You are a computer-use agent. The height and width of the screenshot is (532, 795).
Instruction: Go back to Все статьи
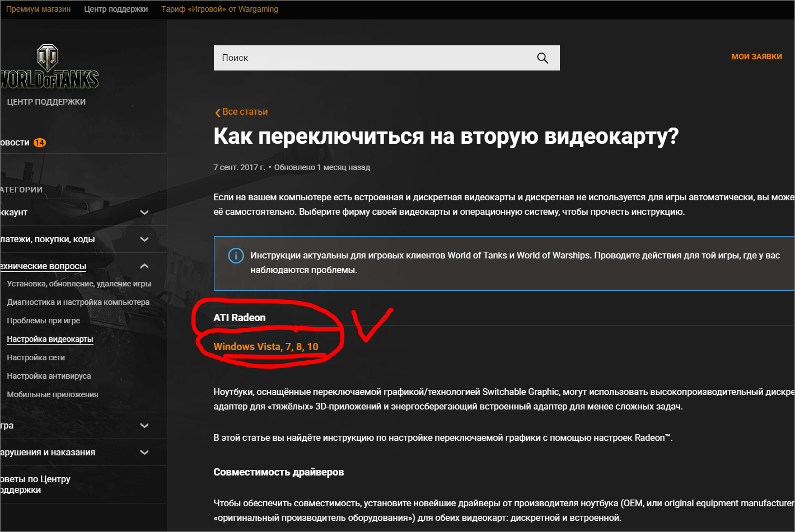click(x=245, y=112)
